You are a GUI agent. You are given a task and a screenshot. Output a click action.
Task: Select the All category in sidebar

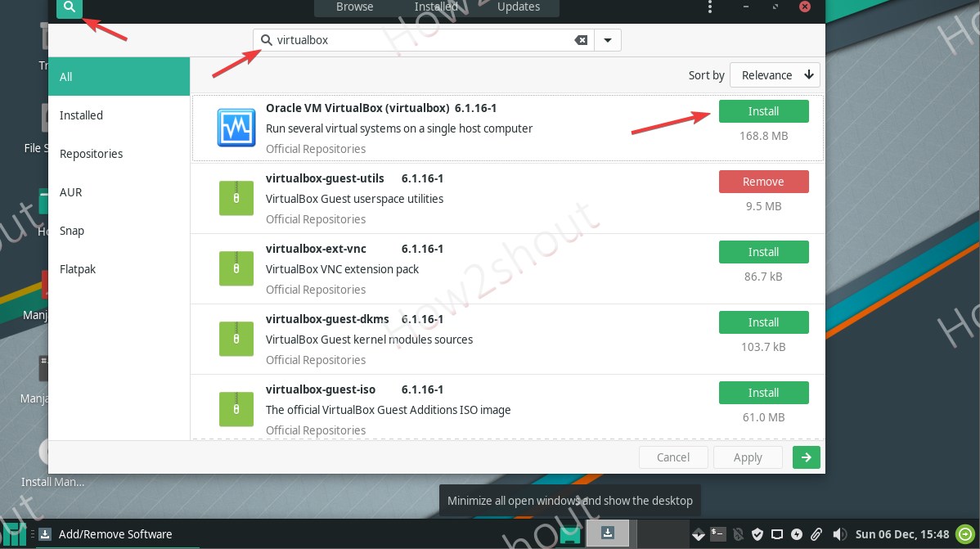click(x=119, y=76)
